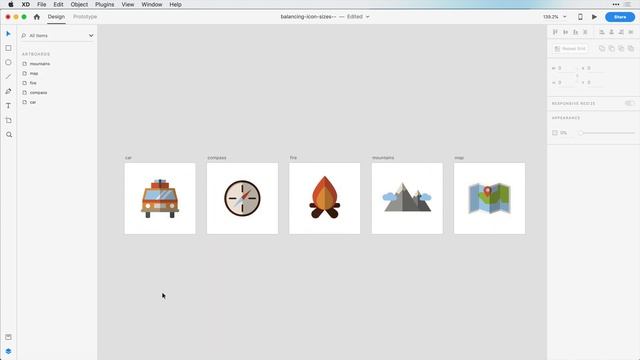Open the Apple menu
Image resolution: width=640 pixels, height=360 pixels.
(11, 4)
